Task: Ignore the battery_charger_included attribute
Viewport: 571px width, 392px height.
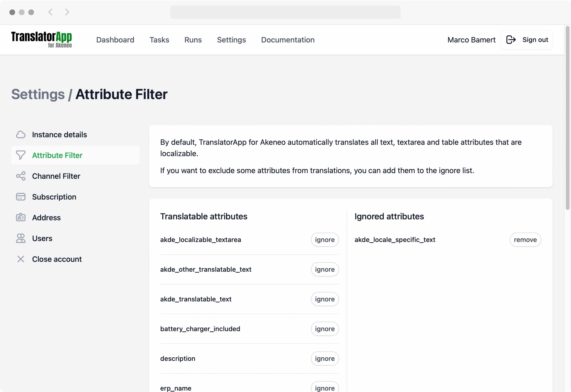Action: [325, 329]
